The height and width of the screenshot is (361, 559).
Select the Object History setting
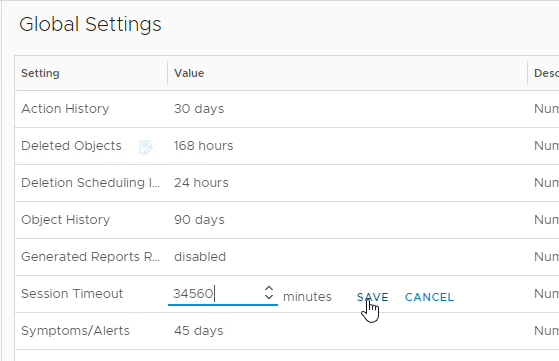tap(66, 220)
